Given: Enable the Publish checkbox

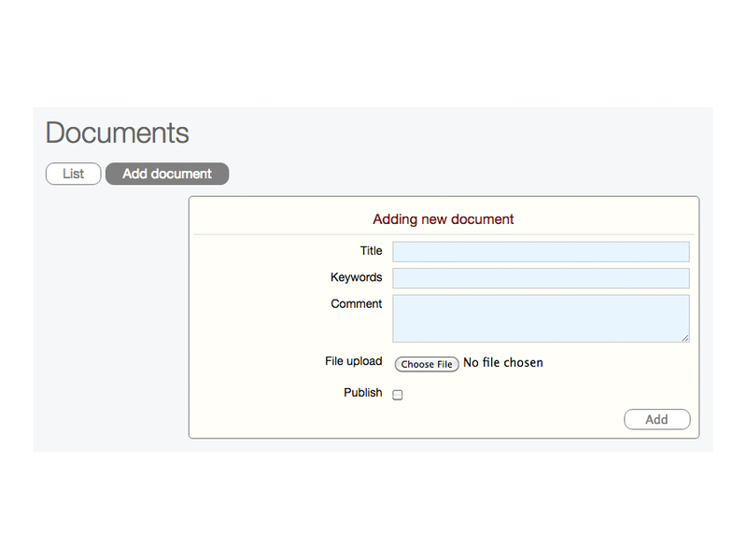Looking at the screenshot, I should [398, 395].
